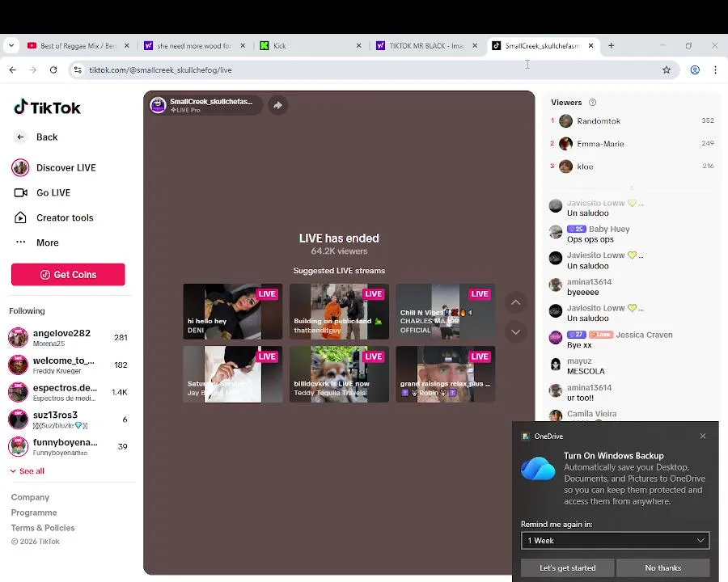
Task: Open a new browser tab
Action: pyautogui.click(x=612, y=45)
